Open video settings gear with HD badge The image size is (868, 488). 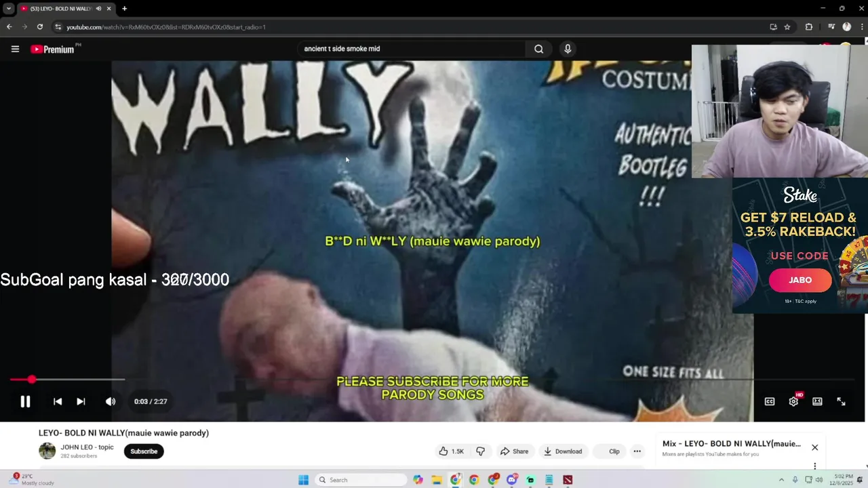(794, 401)
